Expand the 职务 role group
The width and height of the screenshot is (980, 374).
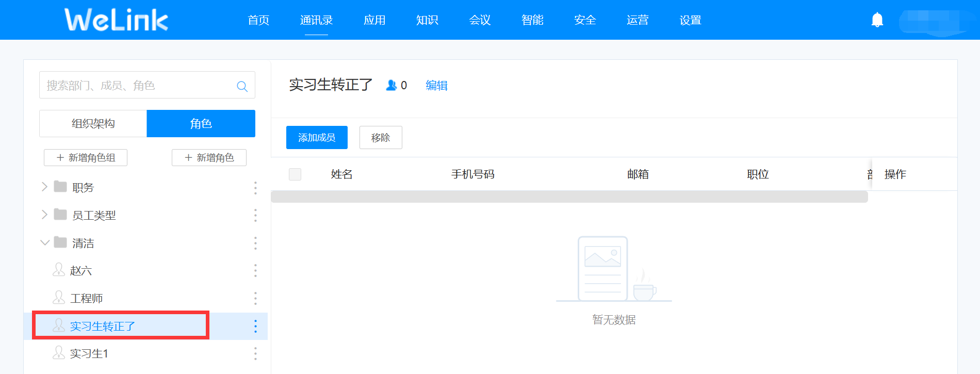coord(44,187)
